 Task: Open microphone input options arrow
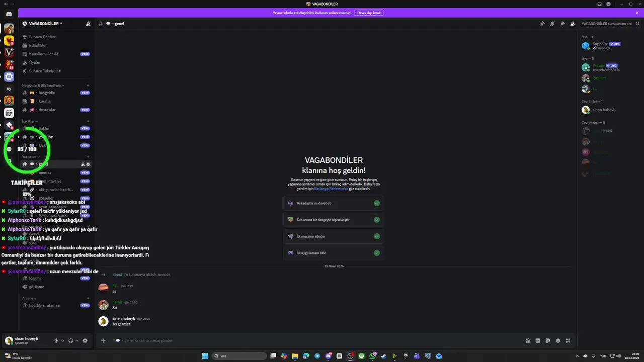(62, 341)
